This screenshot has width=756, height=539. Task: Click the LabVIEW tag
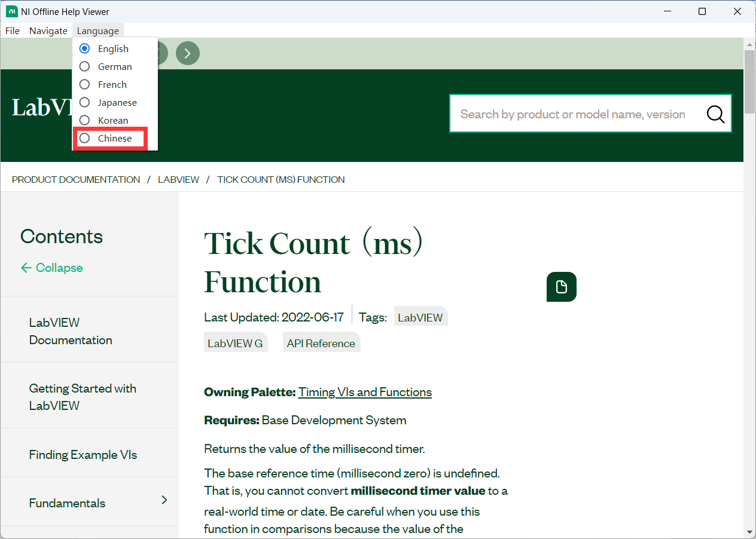click(x=420, y=317)
